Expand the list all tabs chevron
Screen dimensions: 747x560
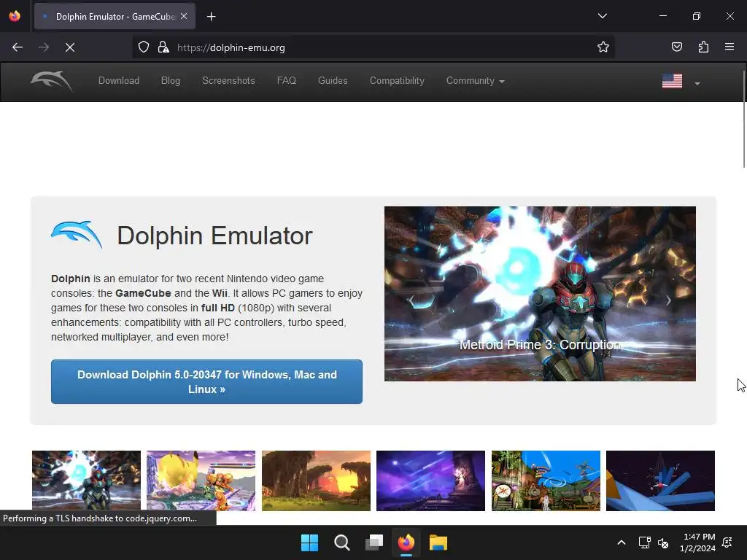pyautogui.click(x=602, y=16)
